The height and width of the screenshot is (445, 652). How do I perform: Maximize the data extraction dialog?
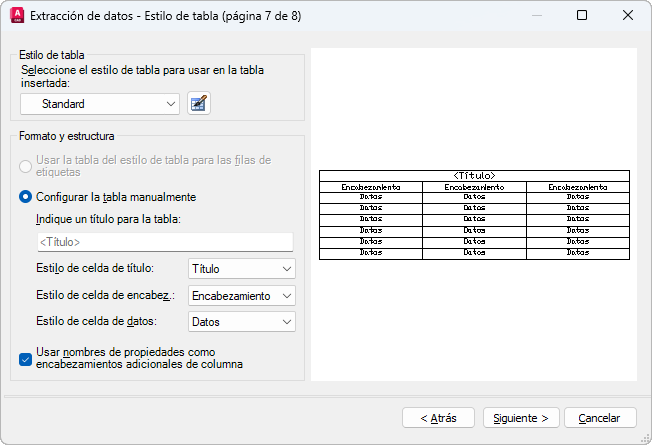click(582, 16)
